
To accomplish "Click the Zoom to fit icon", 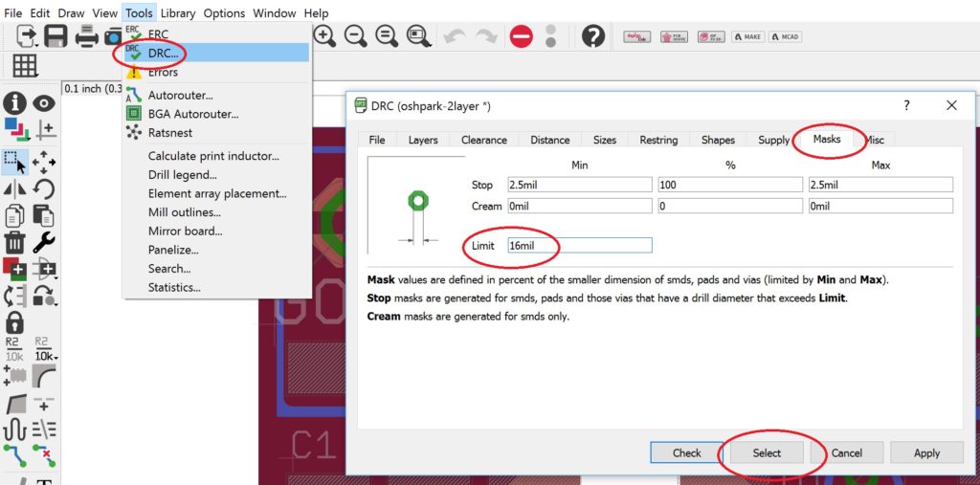I will (387, 36).
